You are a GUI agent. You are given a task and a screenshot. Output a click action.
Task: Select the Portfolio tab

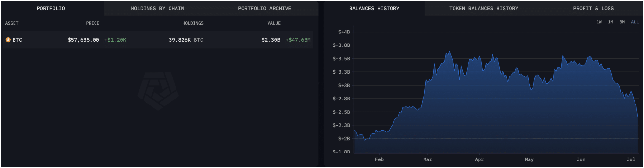tap(51, 9)
